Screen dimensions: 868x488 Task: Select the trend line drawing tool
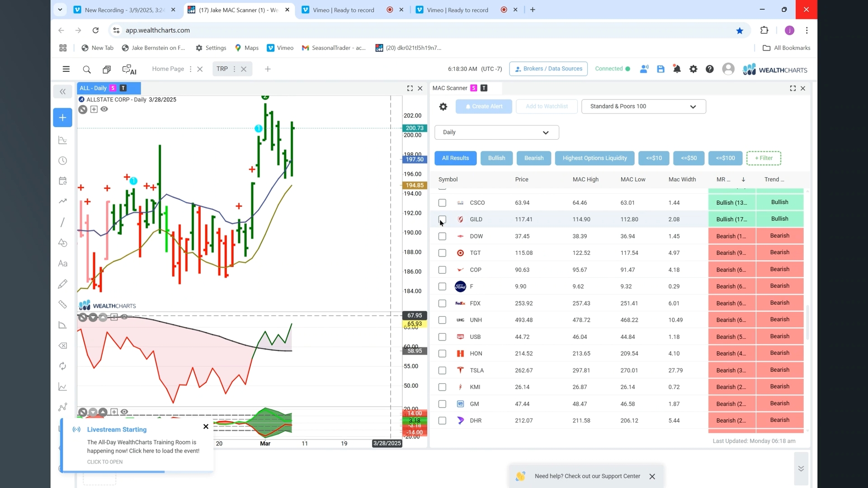[63, 222]
